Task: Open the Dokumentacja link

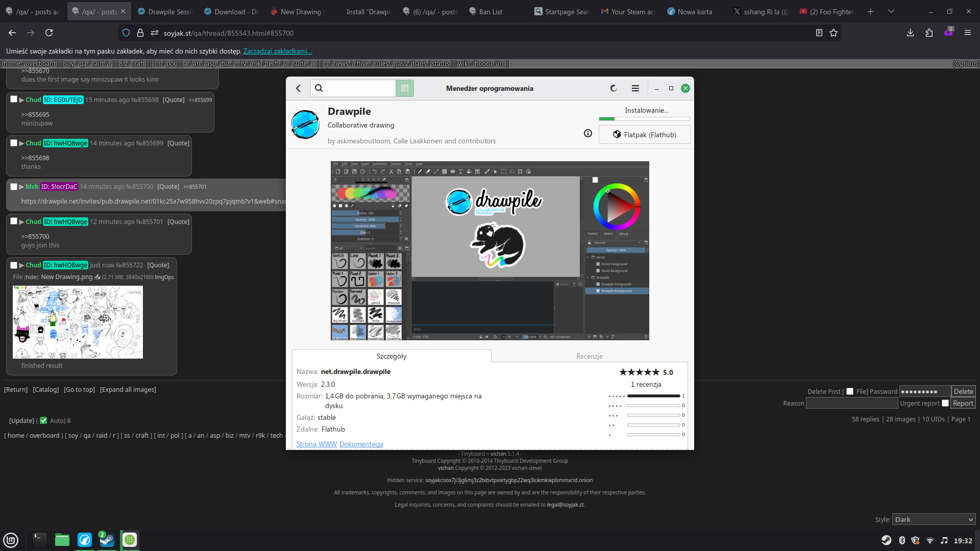Action: click(x=361, y=444)
